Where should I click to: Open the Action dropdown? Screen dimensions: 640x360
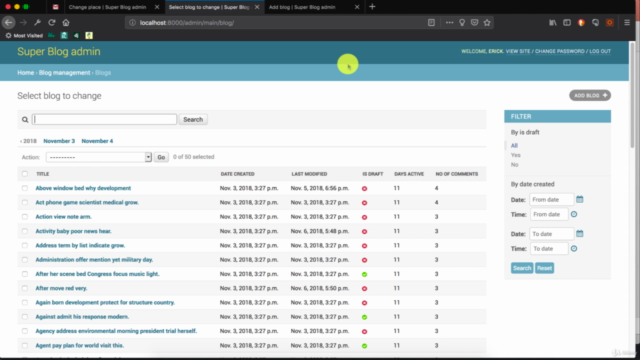[99, 157]
